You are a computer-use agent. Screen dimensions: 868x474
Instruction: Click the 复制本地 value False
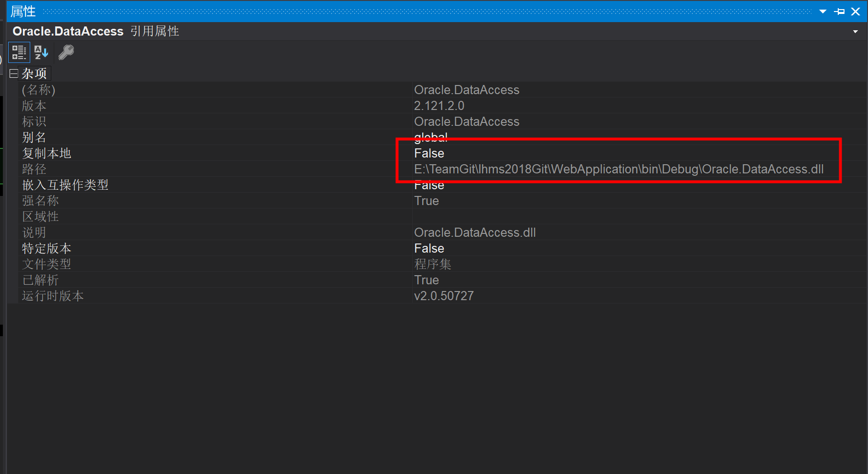tap(429, 153)
